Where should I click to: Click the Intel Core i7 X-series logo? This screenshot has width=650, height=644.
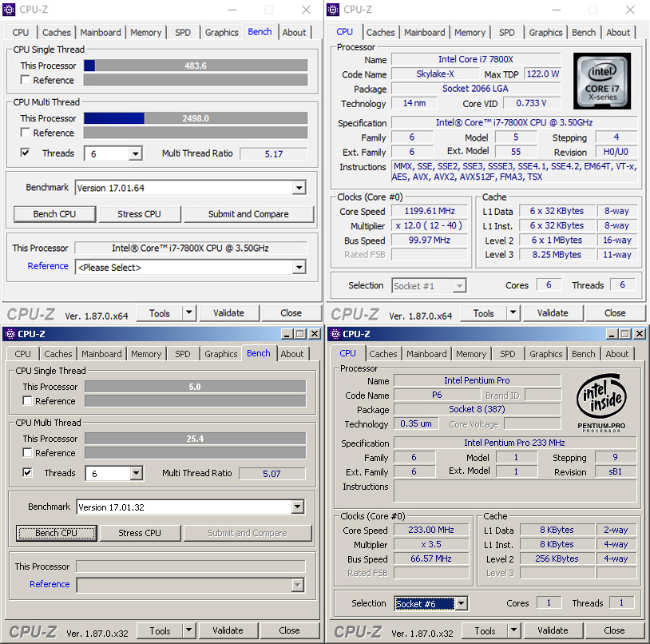(x=601, y=81)
